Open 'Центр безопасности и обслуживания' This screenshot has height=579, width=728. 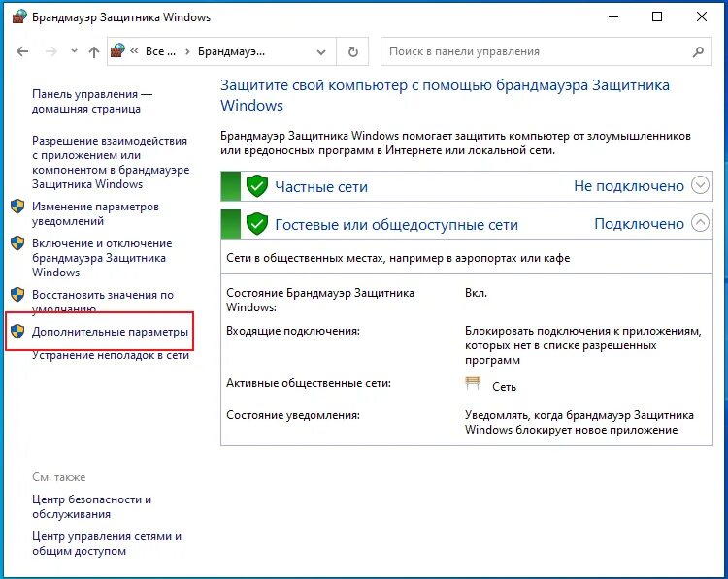click(x=91, y=506)
